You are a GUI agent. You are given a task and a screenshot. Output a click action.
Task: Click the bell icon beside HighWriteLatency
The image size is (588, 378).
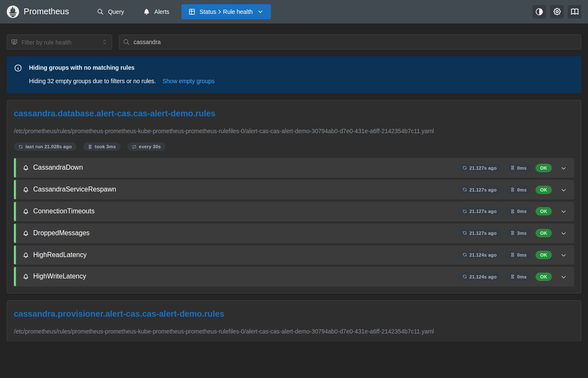point(26,276)
